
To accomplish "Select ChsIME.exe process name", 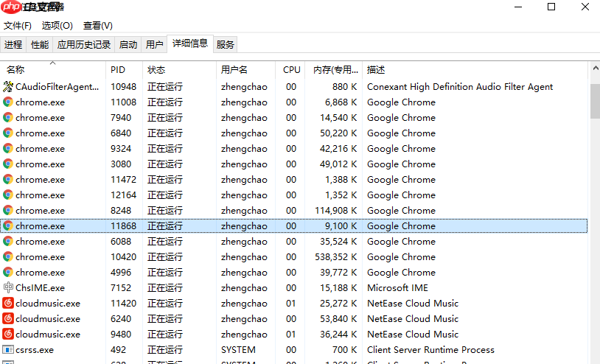I will [41, 287].
